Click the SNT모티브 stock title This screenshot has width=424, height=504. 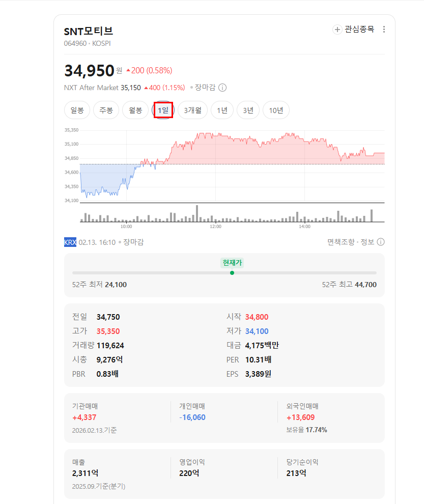[89, 31]
